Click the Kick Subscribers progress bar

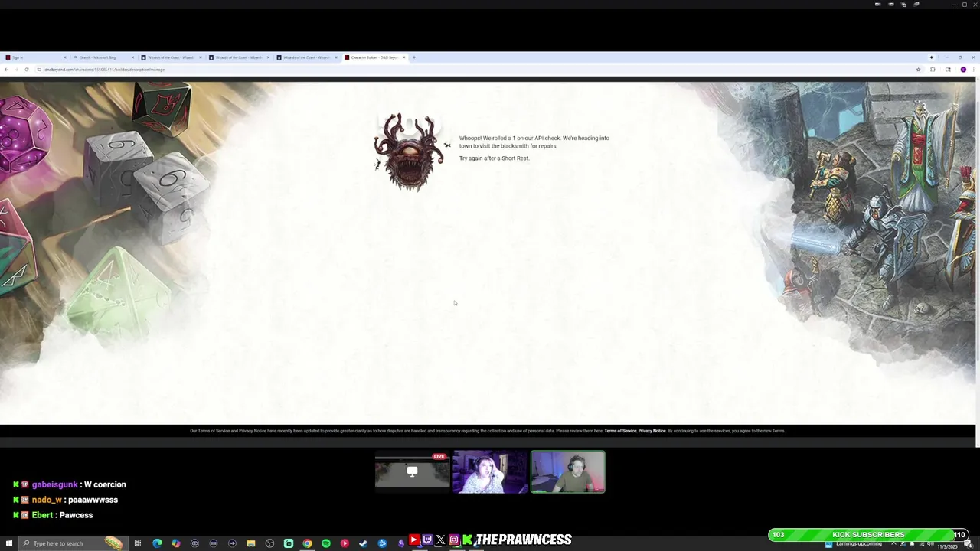pos(868,535)
